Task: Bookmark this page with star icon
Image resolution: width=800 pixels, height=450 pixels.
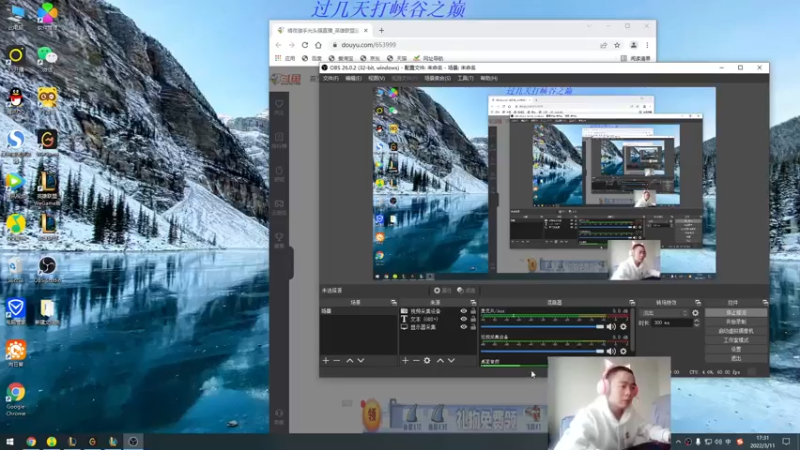Action: [617, 45]
